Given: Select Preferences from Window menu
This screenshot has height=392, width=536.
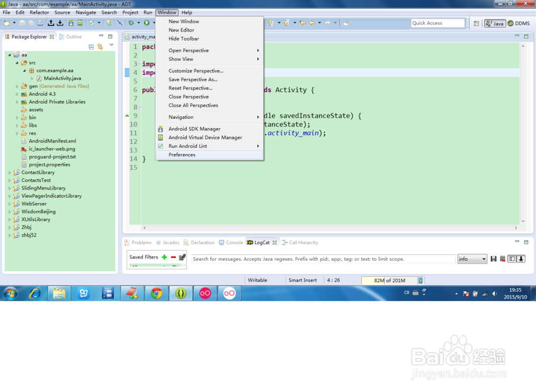Looking at the screenshot, I should tap(209, 155).
